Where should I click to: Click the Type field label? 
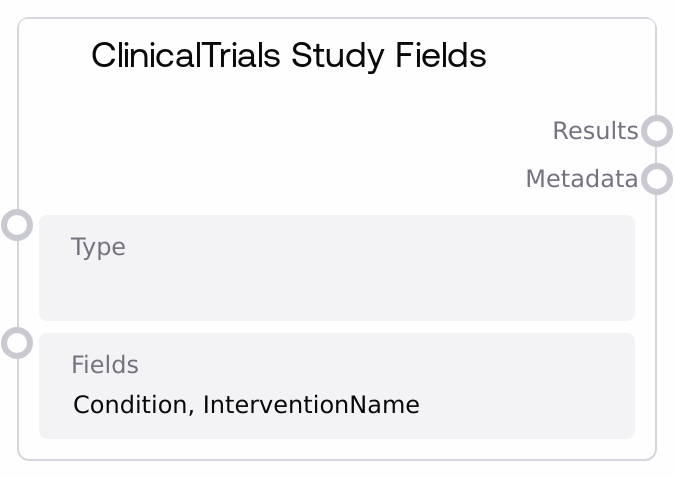(x=98, y=247)
